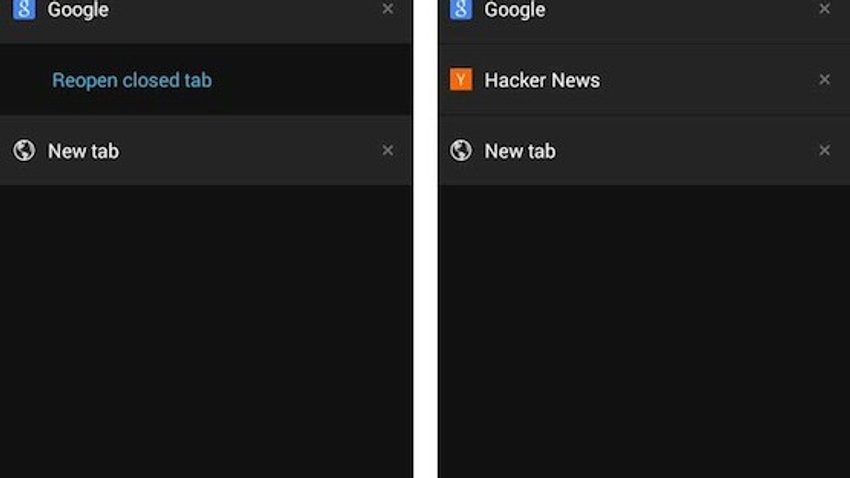The width and height of the screenshot is (850, 478).
Task: Close the New tab below Reopen closed tab
Action: coord(388,150)
